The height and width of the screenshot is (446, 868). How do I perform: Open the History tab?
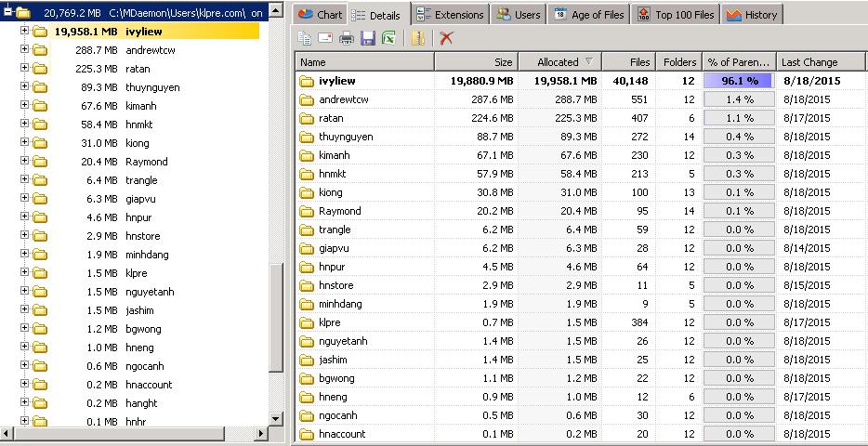752,14
